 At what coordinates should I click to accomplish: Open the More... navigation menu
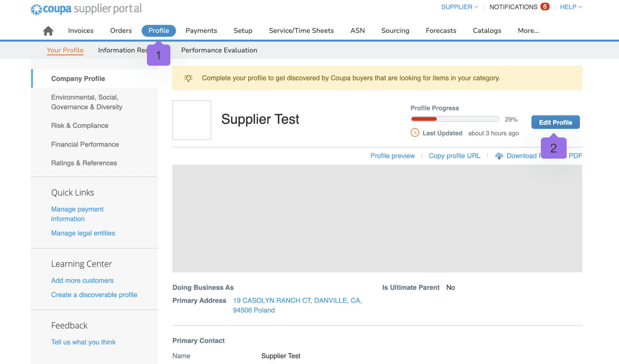[528, 30]
